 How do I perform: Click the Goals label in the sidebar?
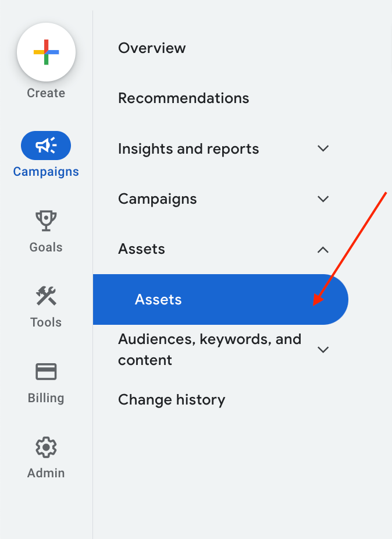click(46, 247)
